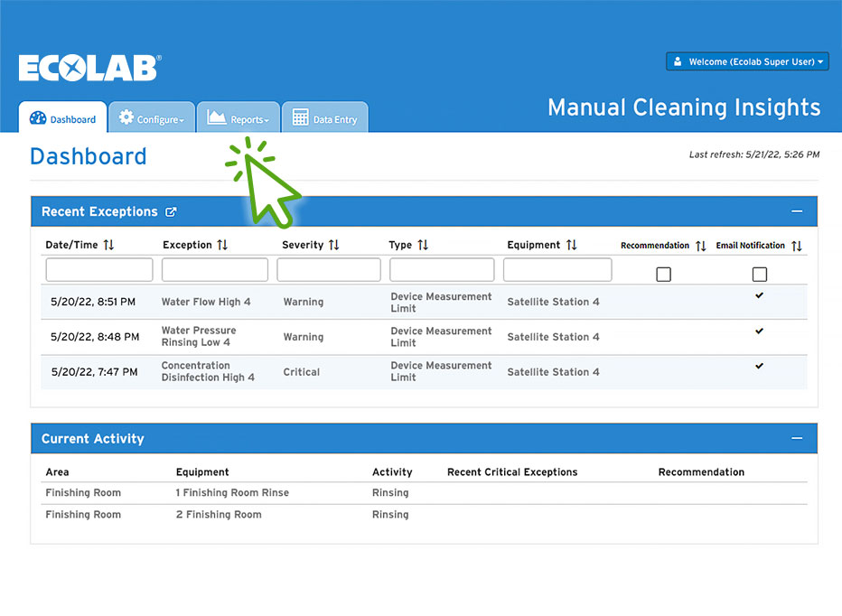
Task: Sort the Date/Time column using its arrows
Action: coord(108,244)
